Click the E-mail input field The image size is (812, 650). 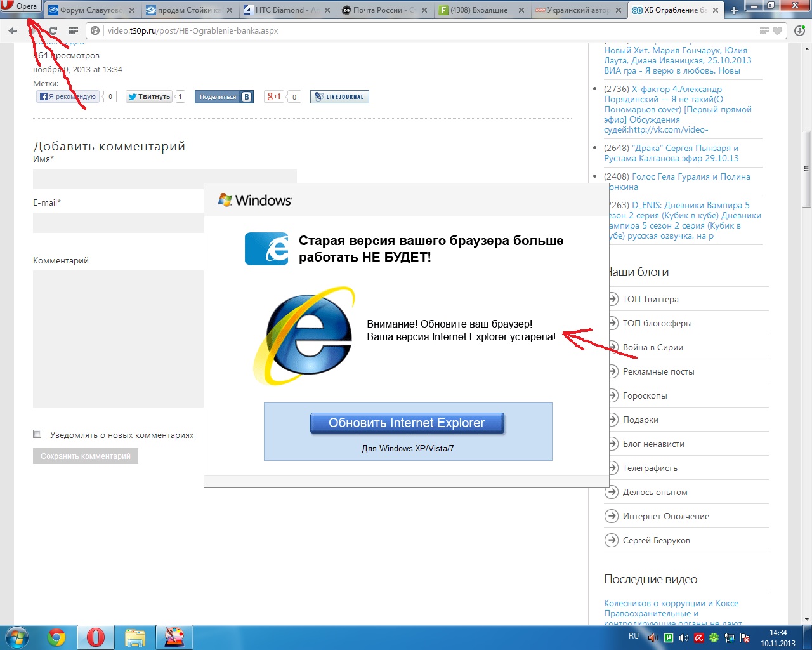(x=119, y=223)
